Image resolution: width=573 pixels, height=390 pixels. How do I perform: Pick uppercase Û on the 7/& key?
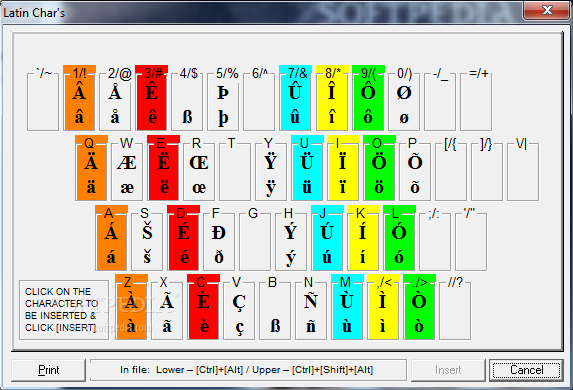295,92
